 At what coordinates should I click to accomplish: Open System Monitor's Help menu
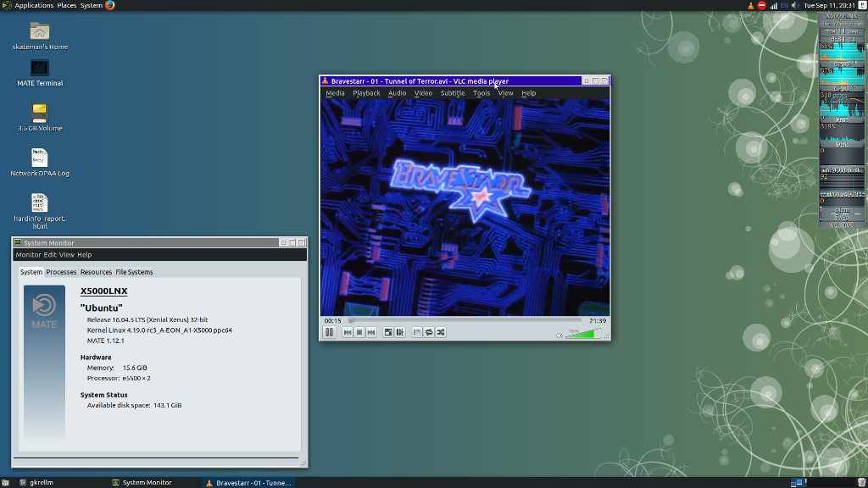coord(84,255)
